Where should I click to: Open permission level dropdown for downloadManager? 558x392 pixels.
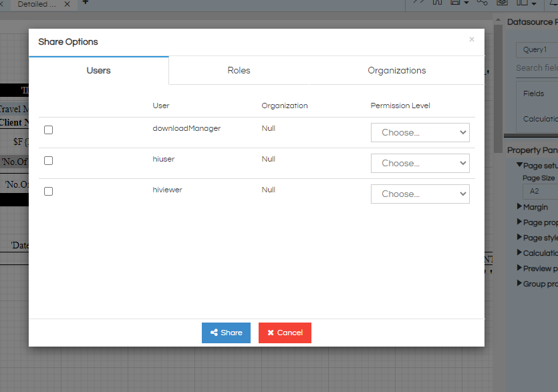[x=420, y=133]
